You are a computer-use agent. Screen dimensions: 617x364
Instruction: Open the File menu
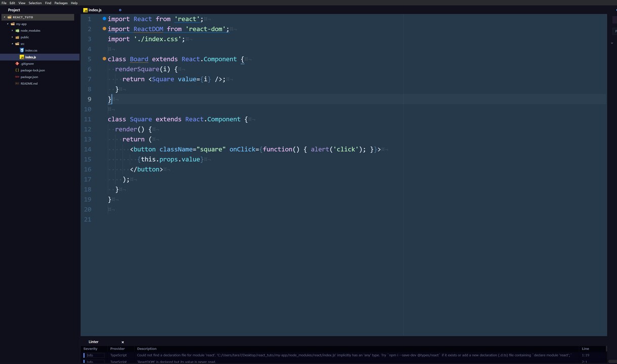click(x=4, y=3)
